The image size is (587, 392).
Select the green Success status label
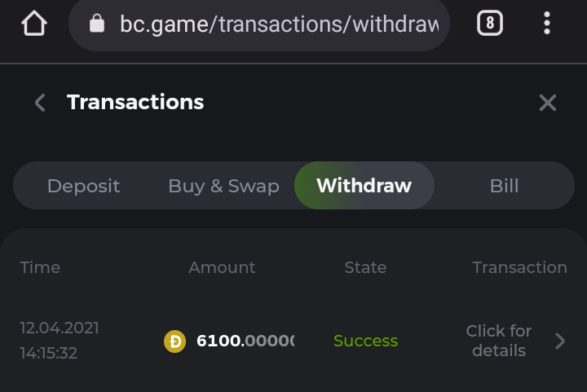click(x=365, y=341)
